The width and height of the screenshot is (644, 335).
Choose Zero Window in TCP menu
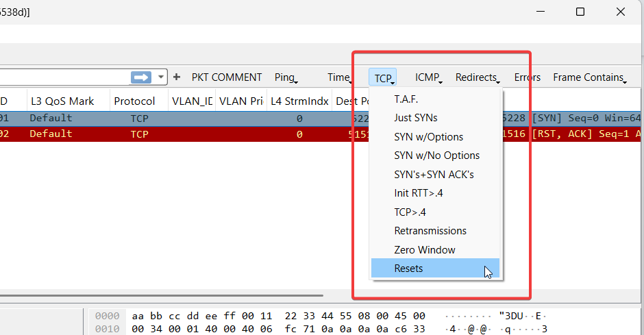[424, 250]
